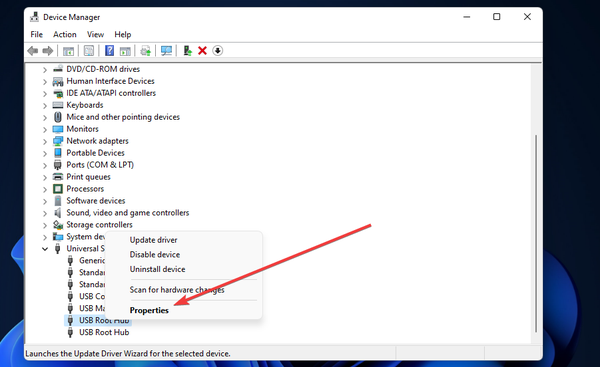The height and width of the screenshot is (367, 600).
Task: Select the bottom USB Root Hub device
Action: click(104, 332)
